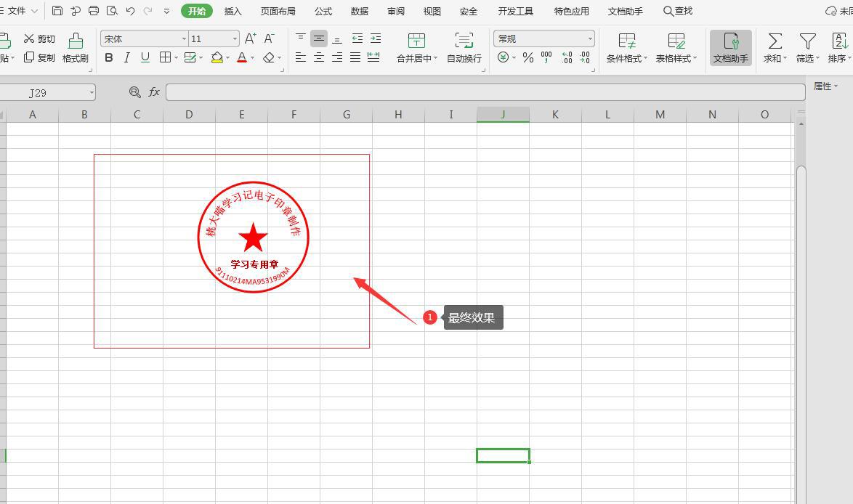The width and height of the screenshot is (853, 504).
Task: Toggle Italic formatting
Action: pos(127,57)
